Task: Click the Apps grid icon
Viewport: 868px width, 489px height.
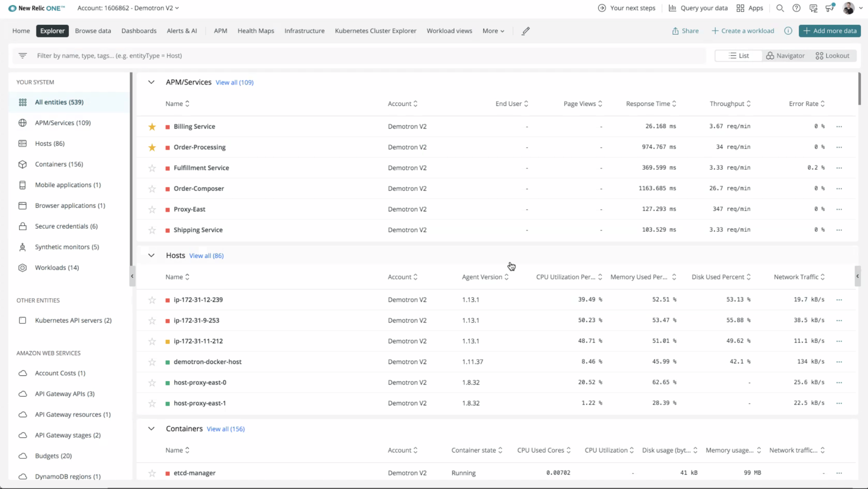Action: point(740,8)
